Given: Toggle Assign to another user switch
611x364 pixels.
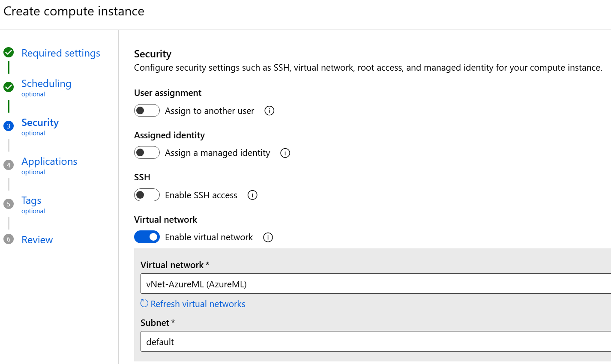Looking at the screenshot, I should (147, 111).
